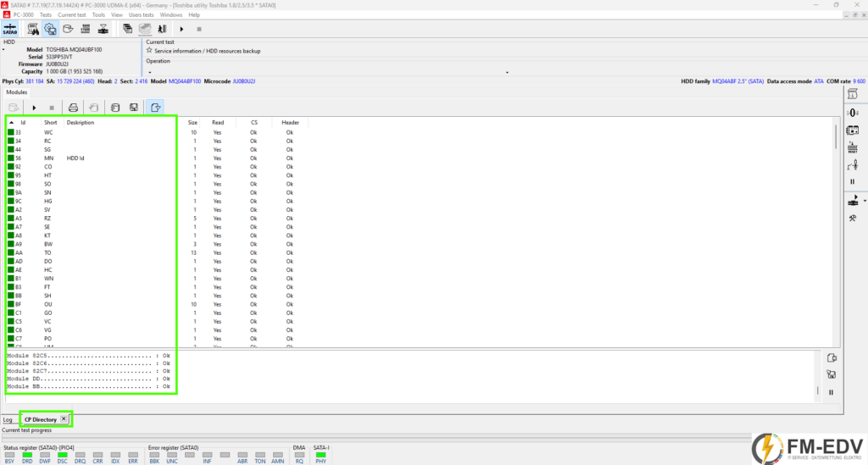
Task: Sort by the Read column header
Action: tap(218, 123)
